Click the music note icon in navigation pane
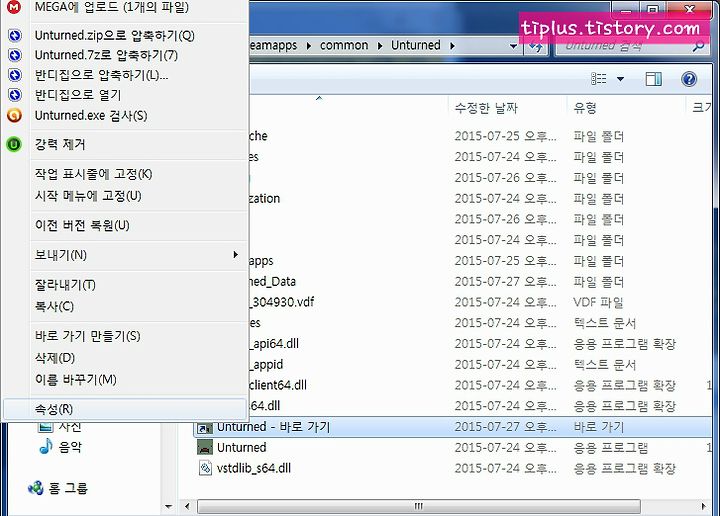The width and height of the screenshot is (720, 516). pos(46,447)
